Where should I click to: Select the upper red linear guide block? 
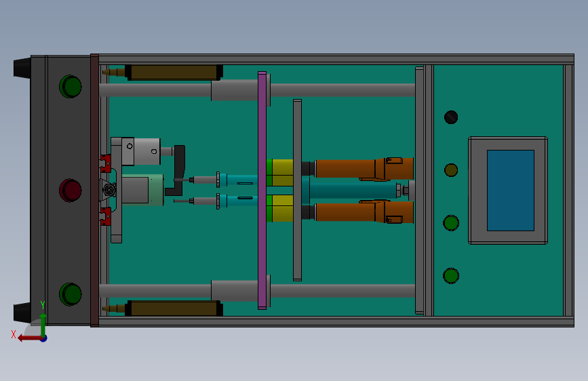[105, 163]
